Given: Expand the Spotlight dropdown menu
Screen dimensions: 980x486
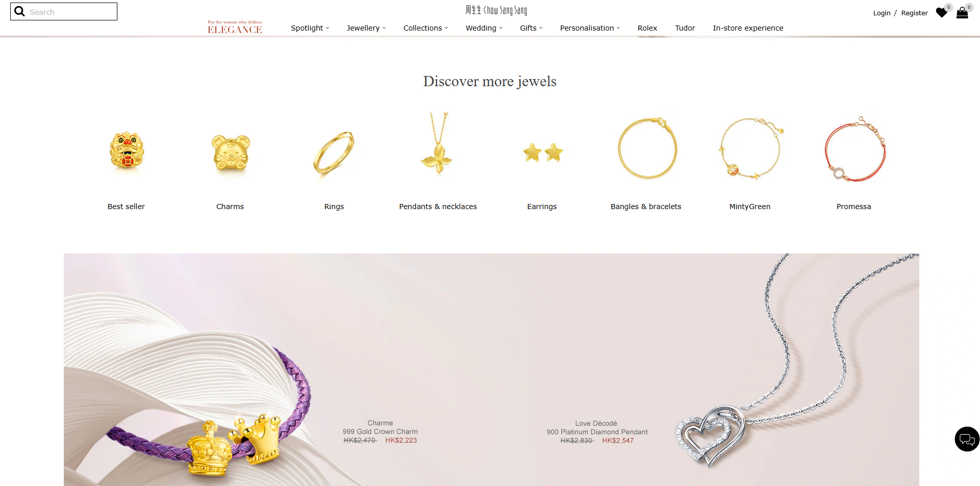Looking at the screenshot, I should (x=310, y=28).
